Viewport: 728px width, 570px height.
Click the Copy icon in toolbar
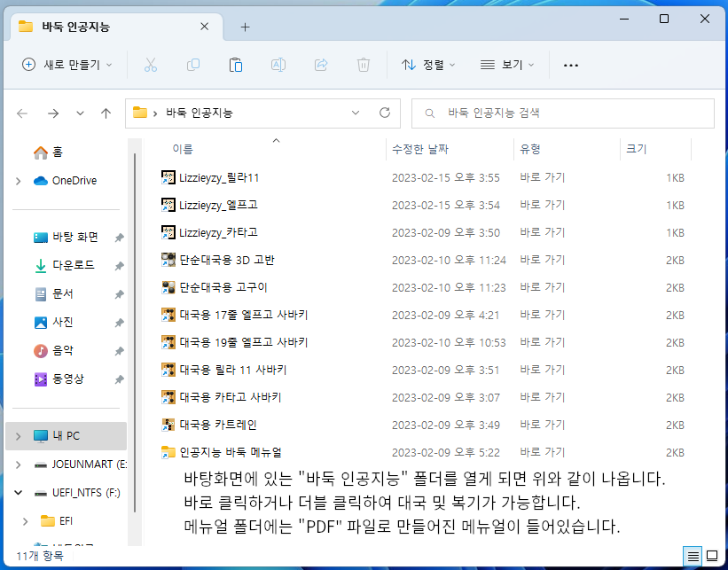(x=193, y=65)
